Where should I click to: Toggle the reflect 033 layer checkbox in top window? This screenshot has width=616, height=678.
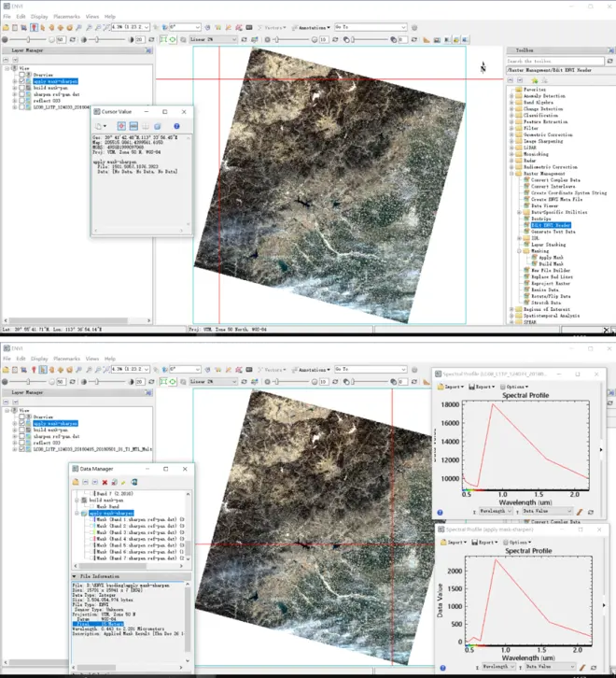21,101
